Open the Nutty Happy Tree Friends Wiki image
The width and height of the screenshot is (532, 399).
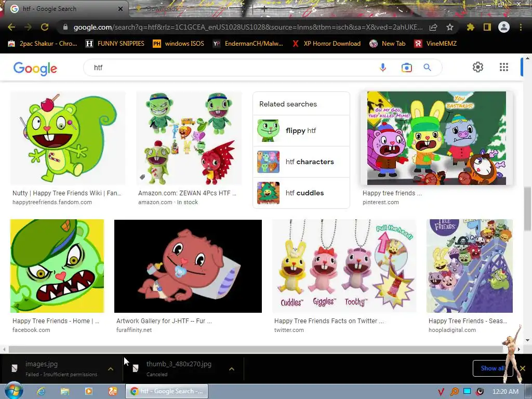[68, 138]
